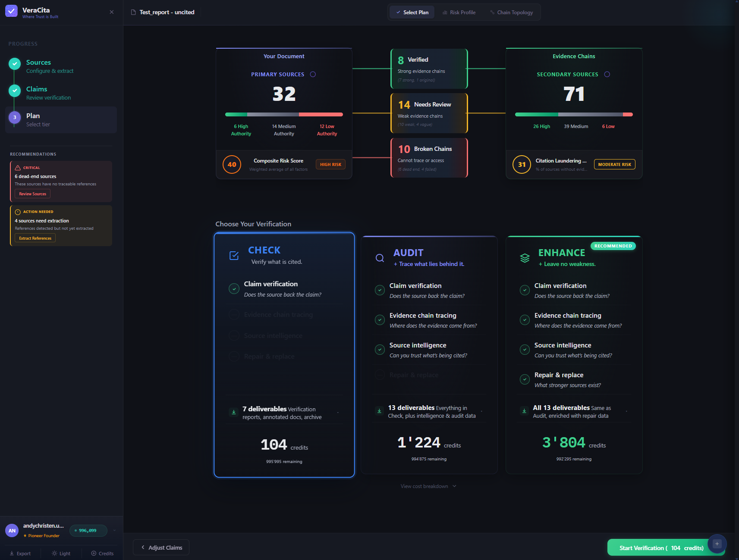
Task: Select the AUDIT verification plan
Action: [429, 355]
